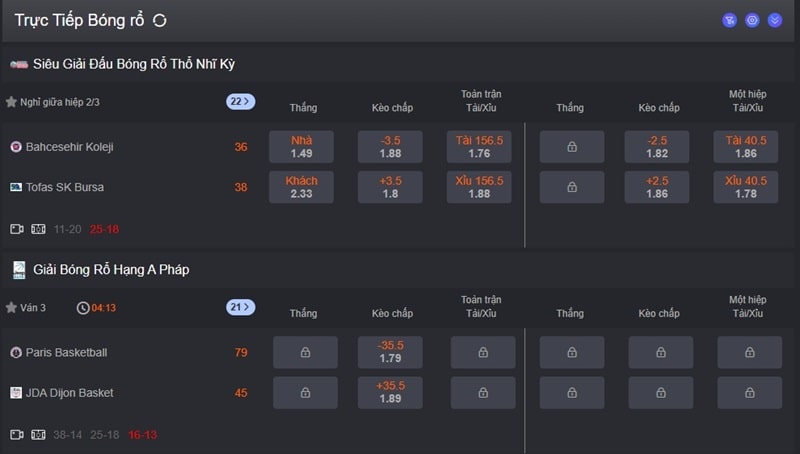Image resolution: width=800 pixels, height=454 pixels.
Task: Favorite the Bahcesehir Koleji match with the star icon
Action: [11, 102]
